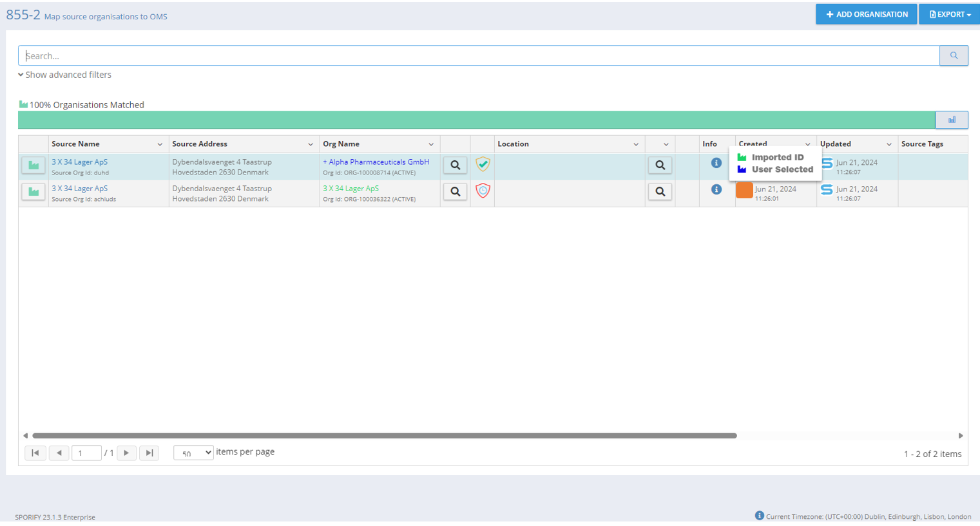The height and width of the screenshot is (526, 980).
Task: Open the bar chart statistics button
Action: pos(951,120)
